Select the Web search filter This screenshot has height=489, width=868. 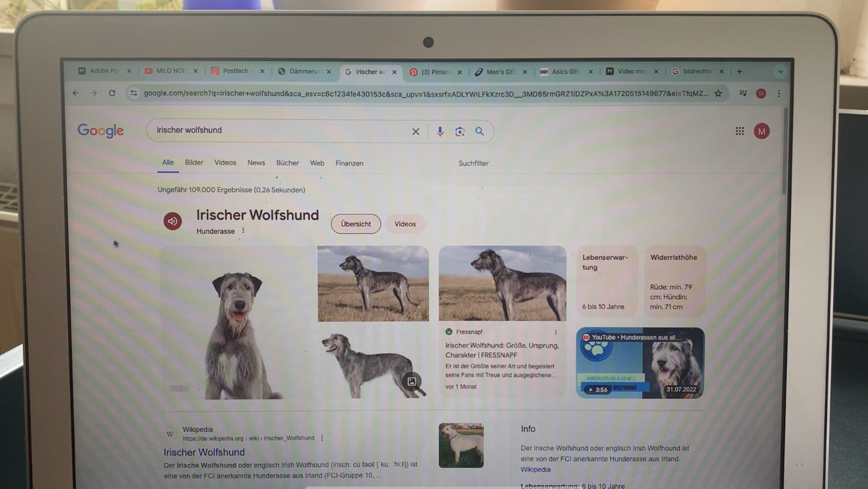pos(317,163)
